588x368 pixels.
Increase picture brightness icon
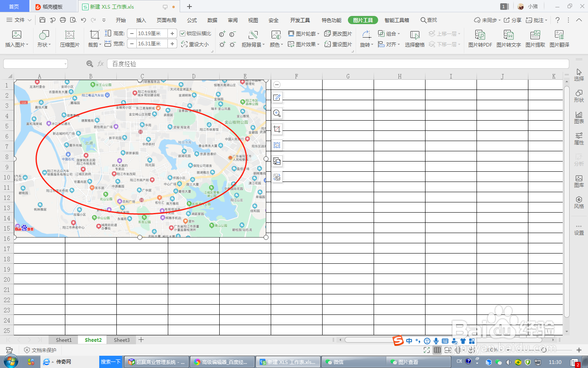coord(222,44)
